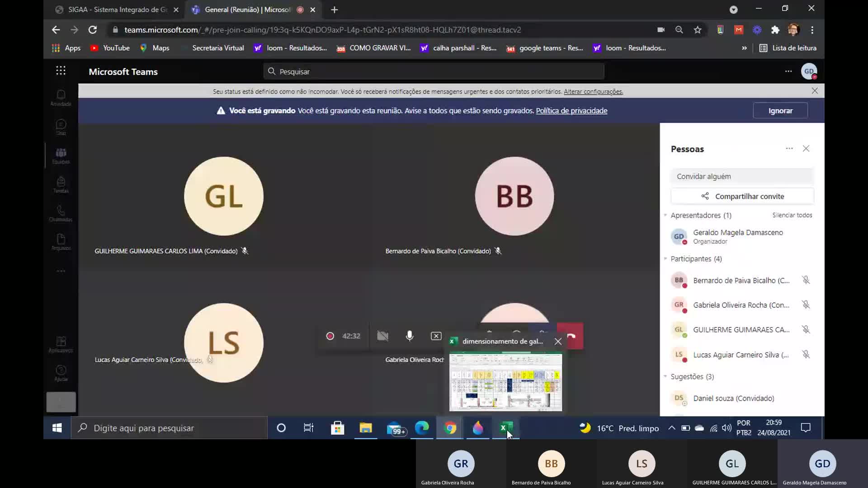868x488 pixels.
Task: Click the Pesquisar search box
Action: point(434,71)
